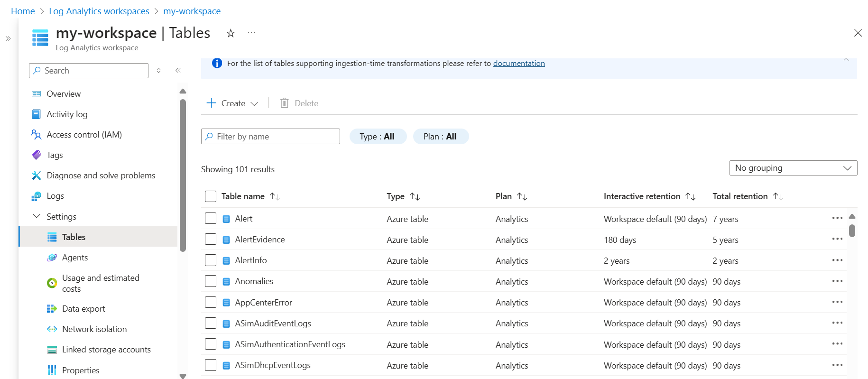Open Data export in the sidebar
The image size is (868, 379).
coord(83,309)
